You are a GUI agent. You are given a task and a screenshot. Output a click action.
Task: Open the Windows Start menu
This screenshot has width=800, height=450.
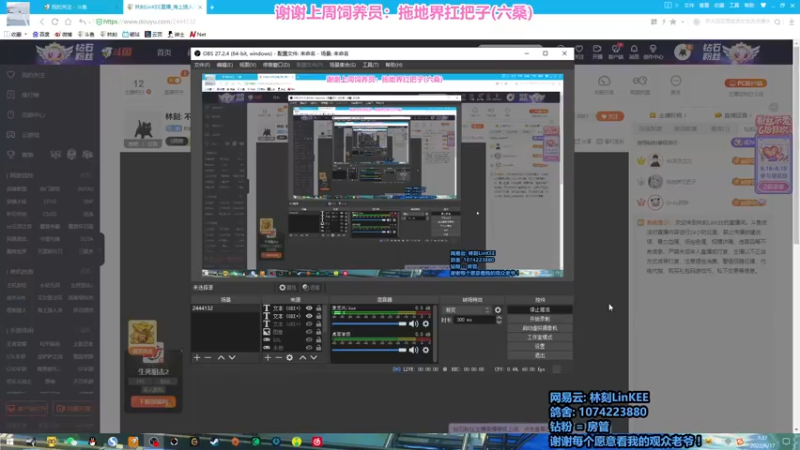9,441
